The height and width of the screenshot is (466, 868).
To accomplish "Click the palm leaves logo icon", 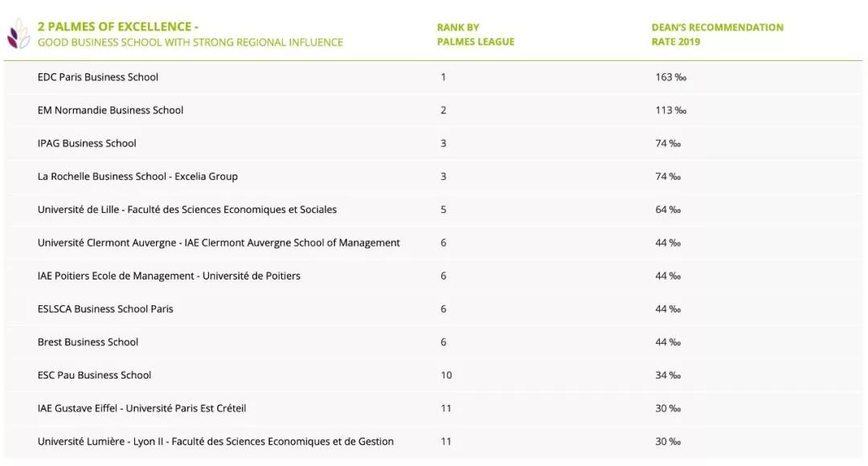I will pos(18,35).
